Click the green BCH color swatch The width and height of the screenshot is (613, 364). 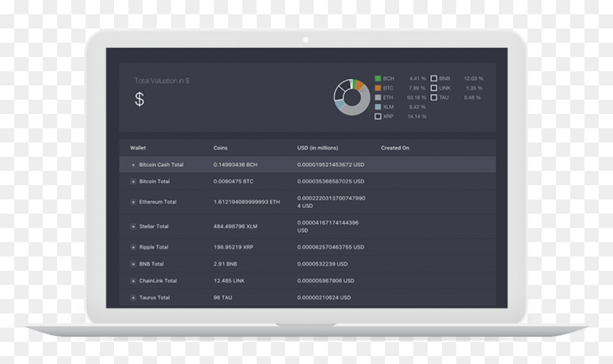(378, 78)
